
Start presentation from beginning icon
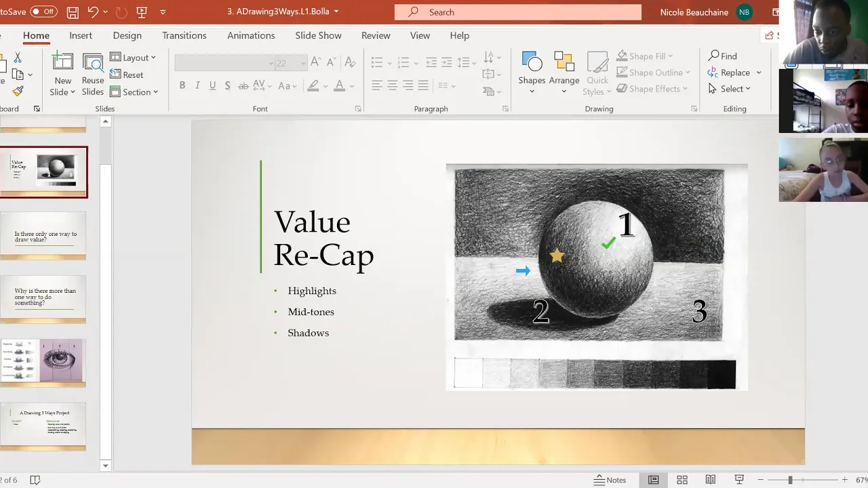coord(142,12)
